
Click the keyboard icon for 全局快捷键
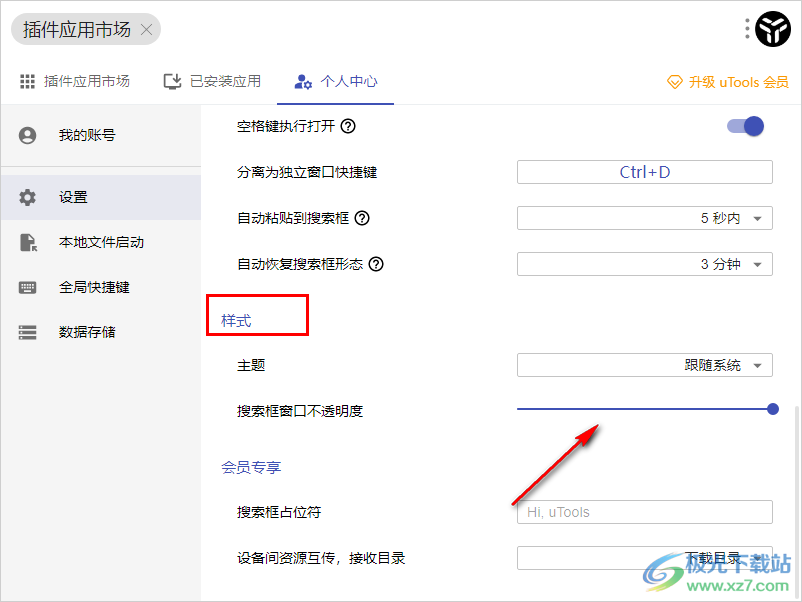point(27,287)
